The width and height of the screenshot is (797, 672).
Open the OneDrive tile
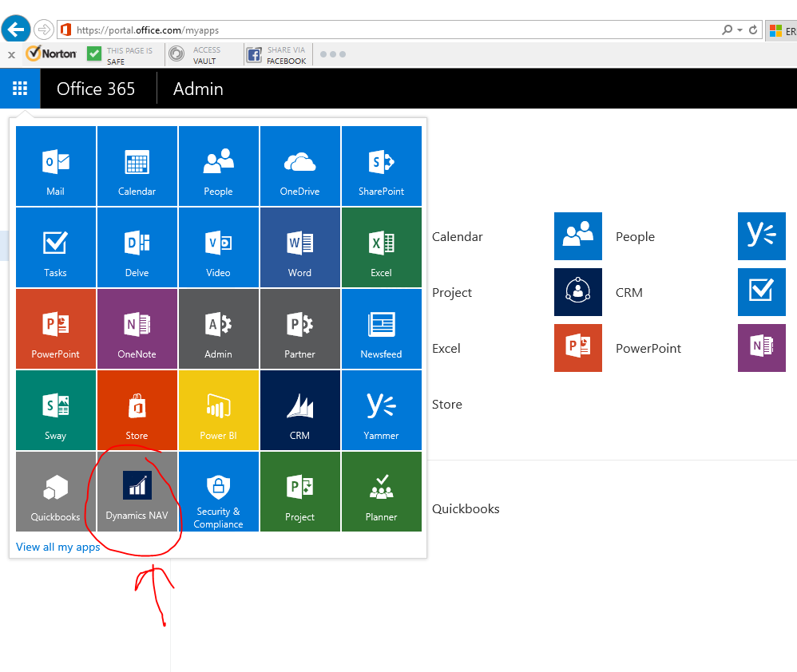coord(300,166)
